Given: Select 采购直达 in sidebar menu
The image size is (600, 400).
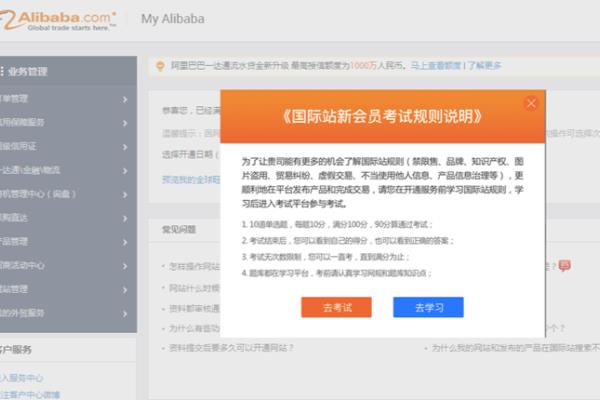Looking at the screenshot, I should tap(68, 218).
